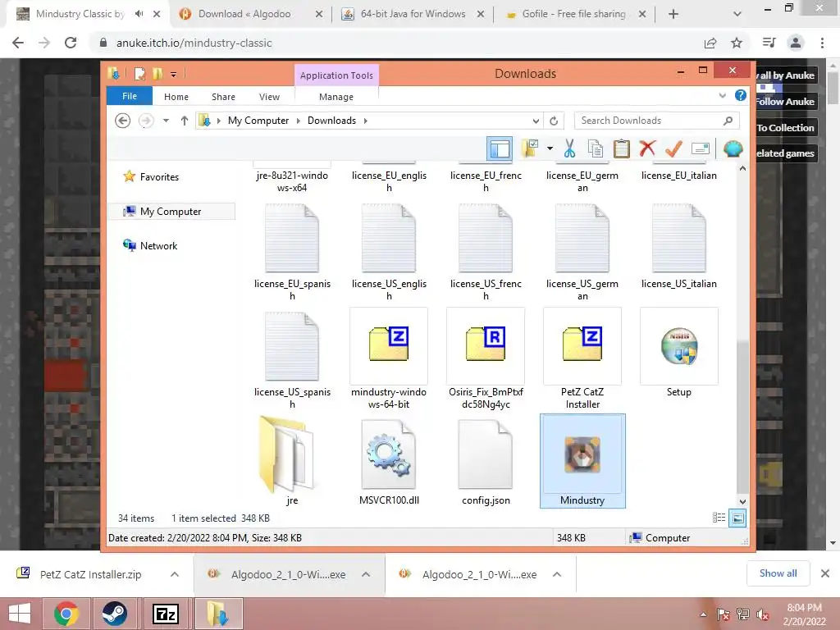Select the mindustry-windows-64-bit archive
The width and height of the screenshot is (840, 630).
[x=389, y=358]
